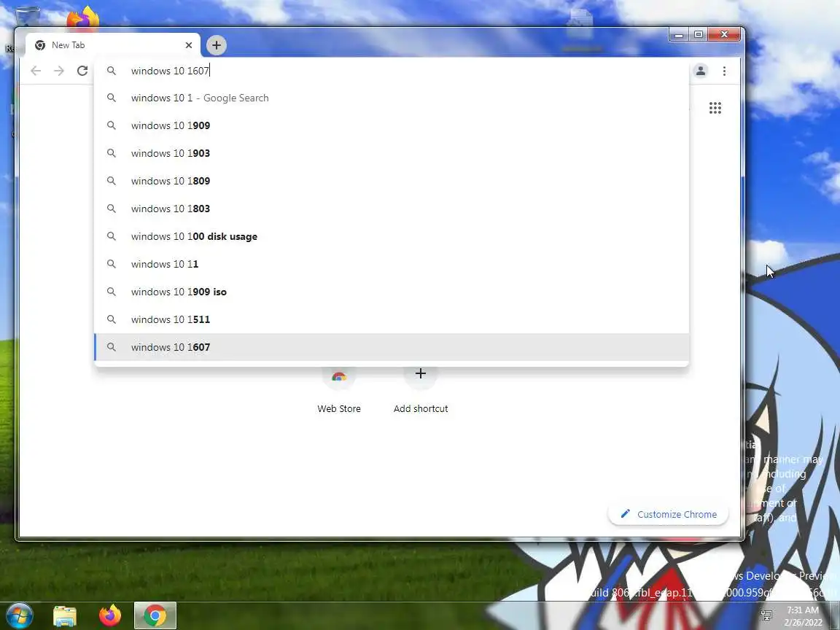Click Add shortcut plus tile
The height and width of the screenshot is (630, 840).
[x=421, y=390]
